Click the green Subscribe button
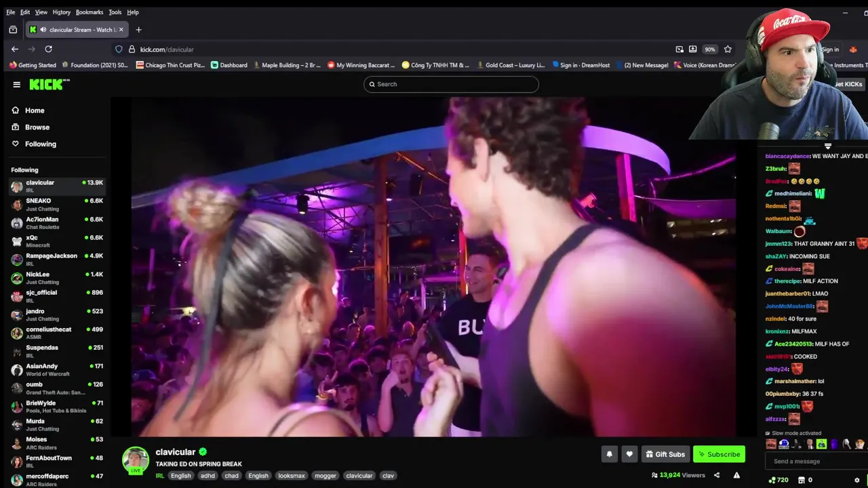 719,454
